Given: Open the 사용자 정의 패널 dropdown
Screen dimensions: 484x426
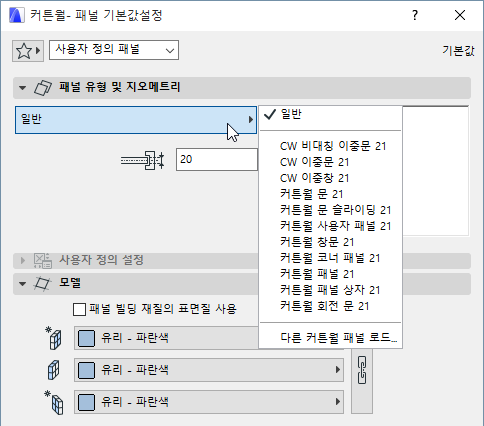Looking at the screenshot, I should click(x=114, y=50).
